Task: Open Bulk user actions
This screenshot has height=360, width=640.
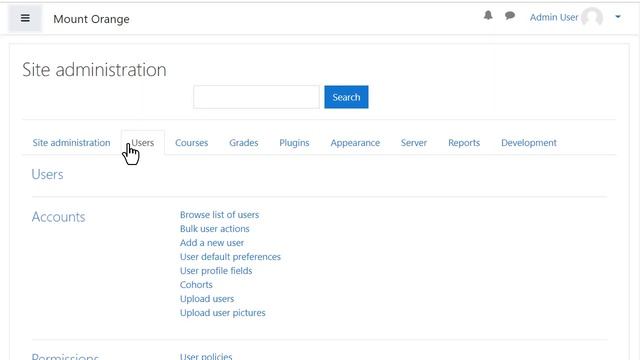Action: [215, 229]
